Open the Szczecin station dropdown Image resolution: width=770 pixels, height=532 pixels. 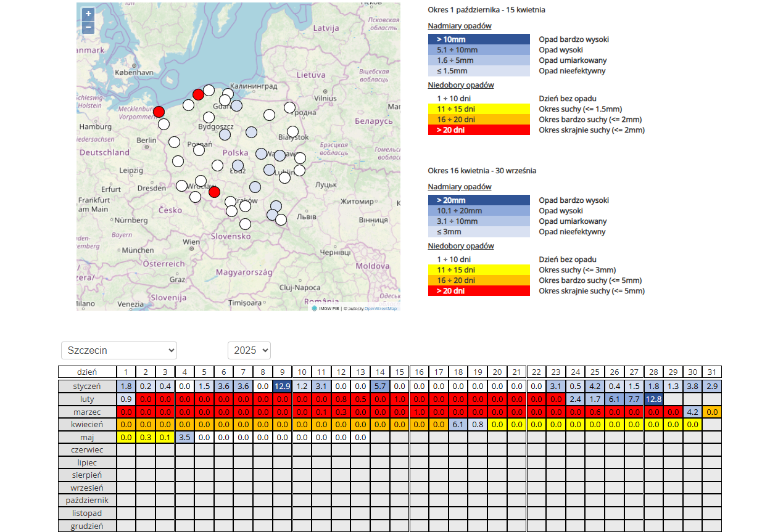pyautogui.click(x=118, y=350)
